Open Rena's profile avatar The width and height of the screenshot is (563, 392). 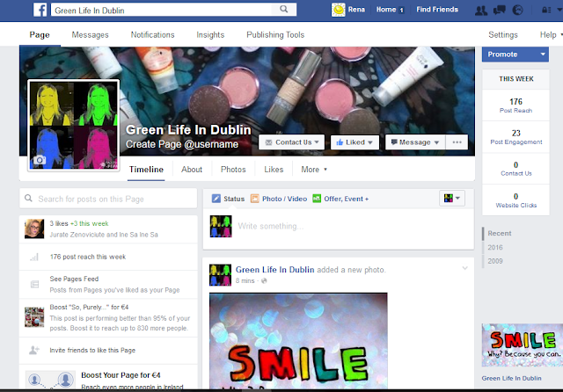[338, 10]
